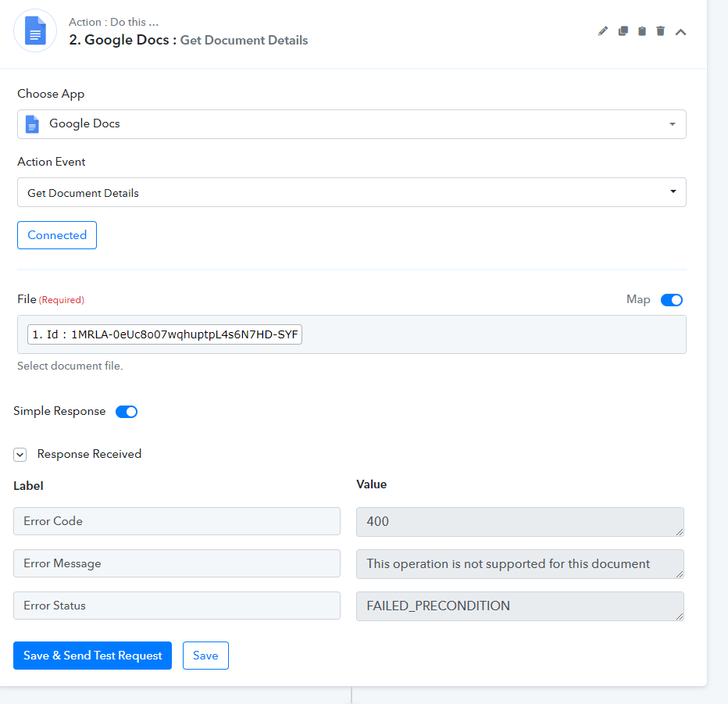Click the pencil edit icon in step header

pyautogui.click(x=603, y=31)
